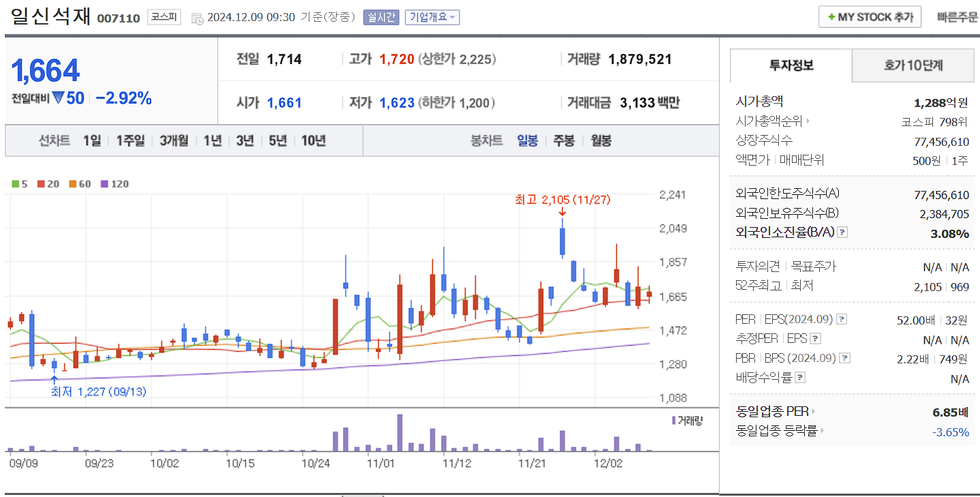The height and width of the screenshot is (497, 980).
Task: Switch to the 호가 10단계 tab
Action: (x=913, y=65)
